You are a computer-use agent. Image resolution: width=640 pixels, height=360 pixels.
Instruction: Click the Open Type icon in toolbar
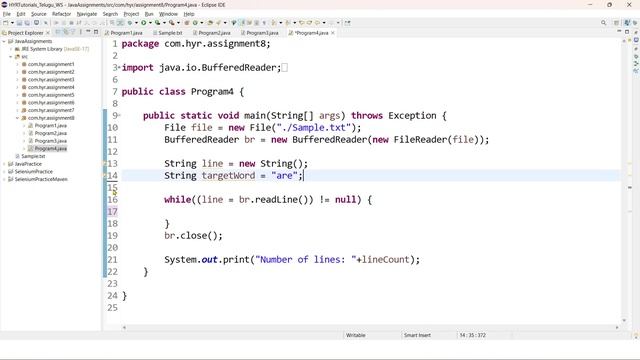pyautogui.click(x=210, y=23)
